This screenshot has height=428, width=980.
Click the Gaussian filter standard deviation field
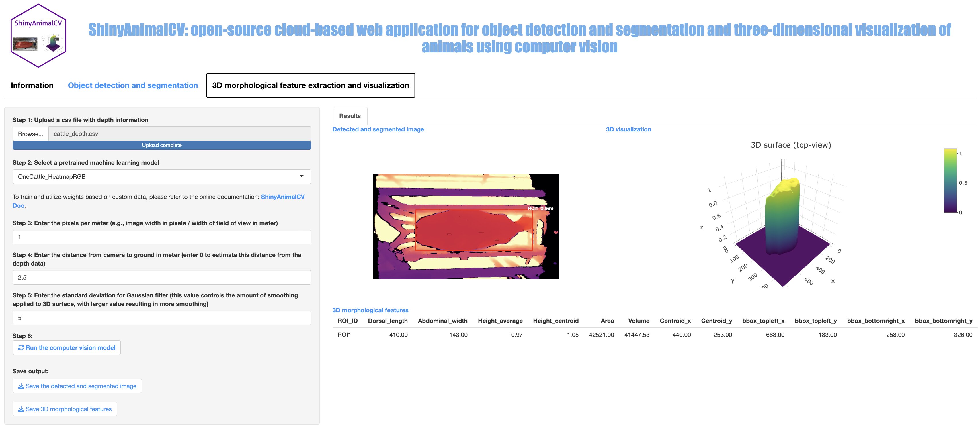tap(161, 318)
